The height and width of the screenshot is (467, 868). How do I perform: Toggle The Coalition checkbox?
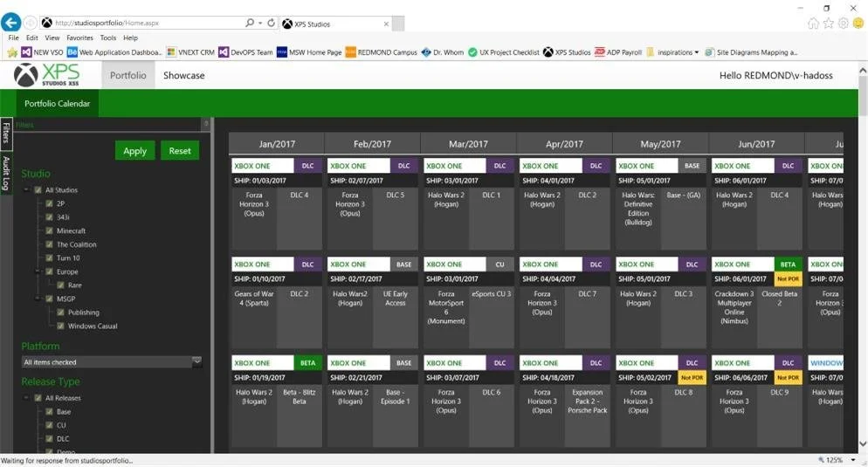[49, 244]
